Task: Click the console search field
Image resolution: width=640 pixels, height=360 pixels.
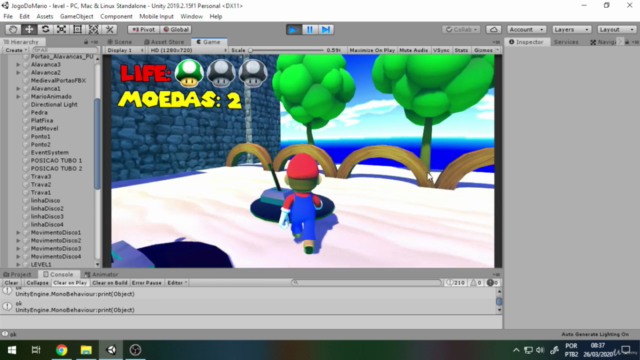Action: (x=367, y=282)
